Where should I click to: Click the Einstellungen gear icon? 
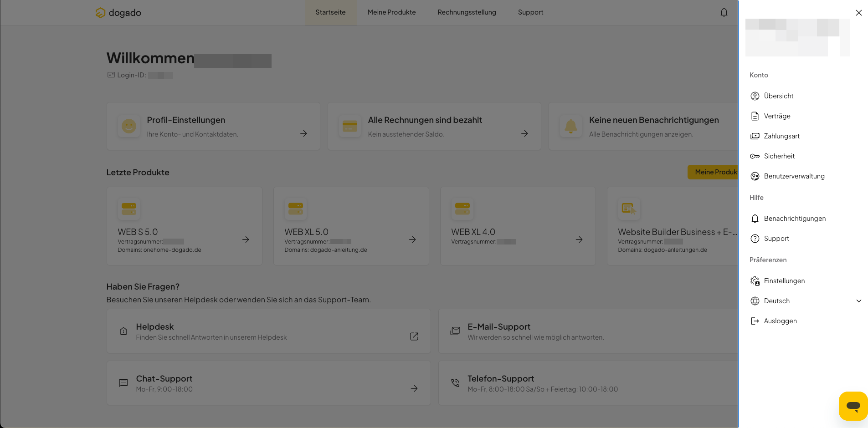click(x=755, y=281)
